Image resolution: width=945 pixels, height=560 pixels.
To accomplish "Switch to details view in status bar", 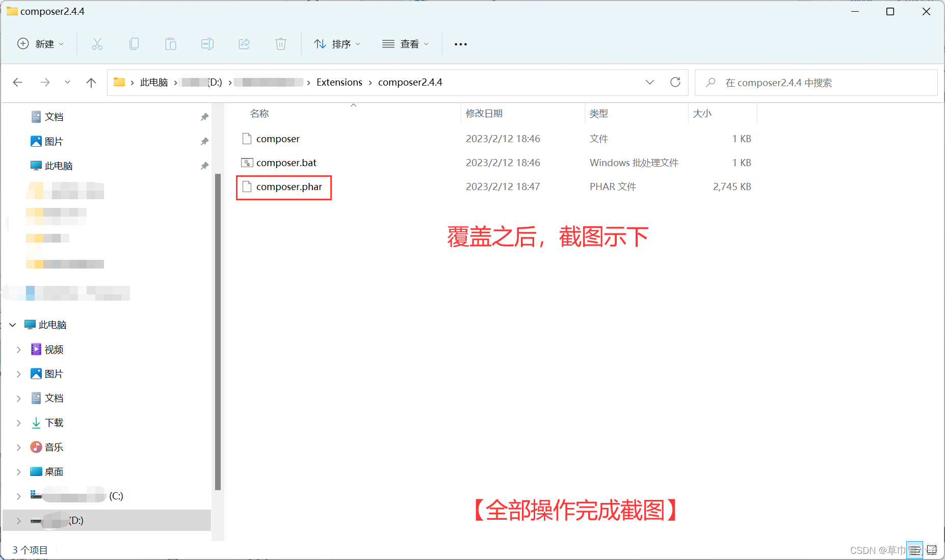I will tap(915, 550).
